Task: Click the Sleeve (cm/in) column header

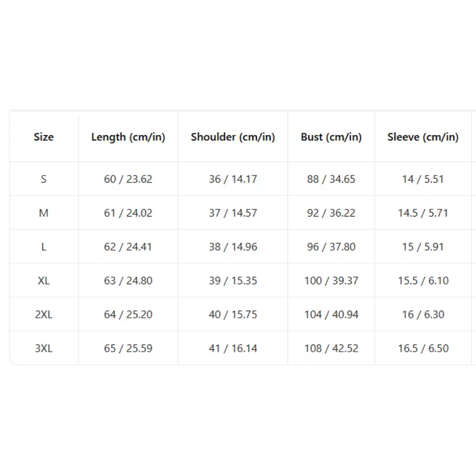Action: 423,137
